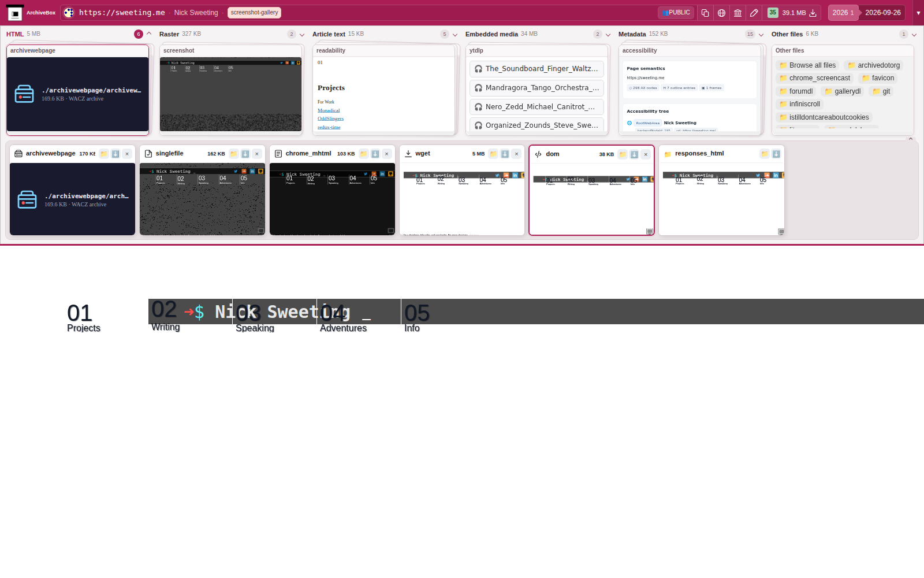Open responses_html card's folder icon
This screenshot has width=924, height=578.
coord(765,154)
